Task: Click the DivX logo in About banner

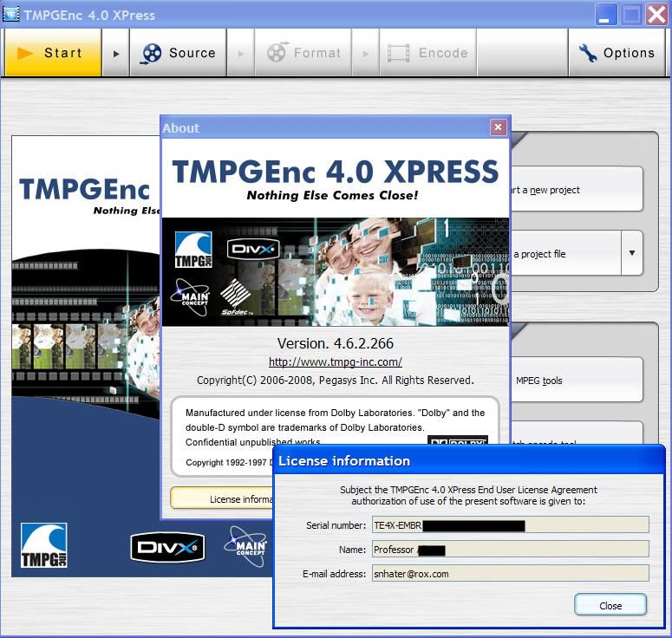Action: point(253,249)
